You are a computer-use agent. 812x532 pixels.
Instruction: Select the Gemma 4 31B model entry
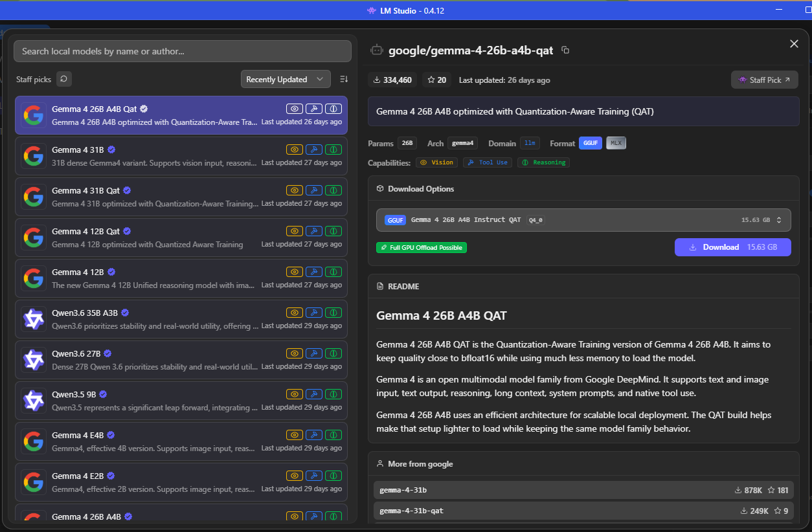(x=181, y=156)
